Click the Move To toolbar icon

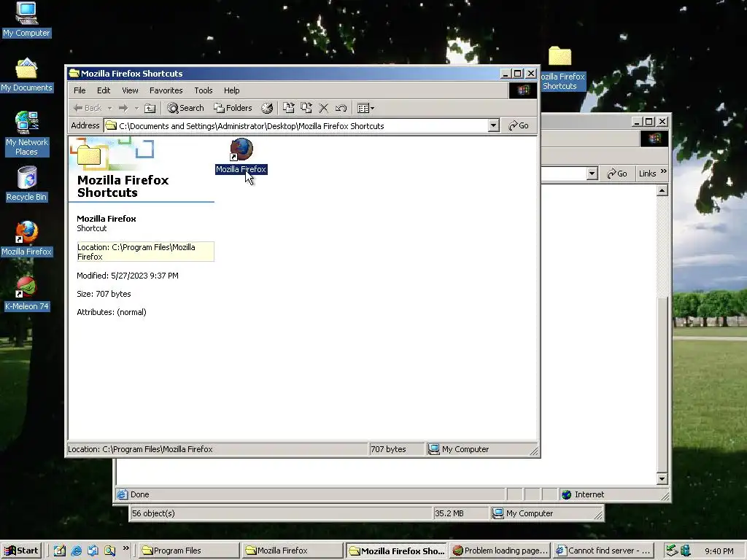[x=288, y=108]
